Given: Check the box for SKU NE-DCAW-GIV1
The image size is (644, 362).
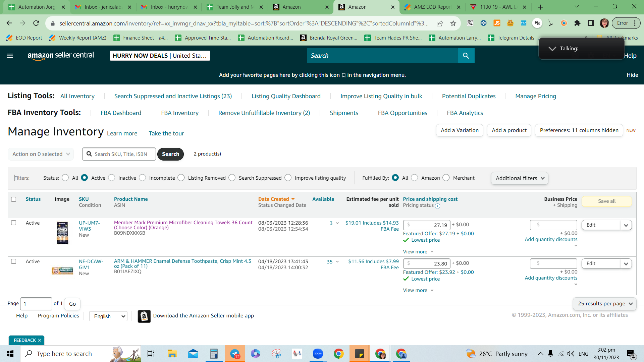Looking at the screenshot, I should point(14,261).
